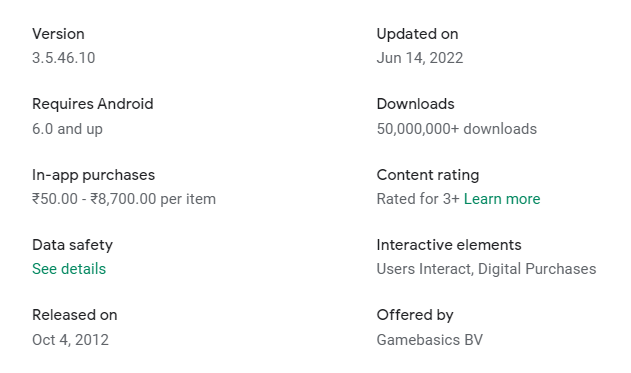
Task: Select the version number 3.5.46.10
Action: [x=64, y=58]
